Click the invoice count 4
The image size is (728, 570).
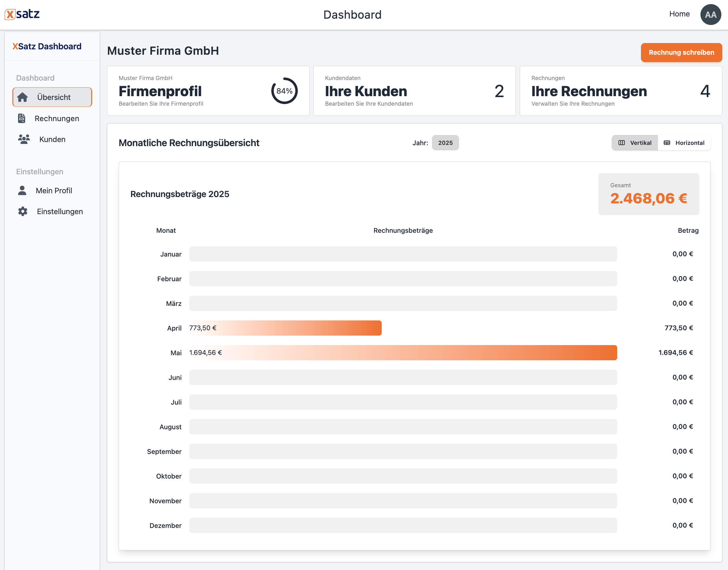[x=705, y=91]
